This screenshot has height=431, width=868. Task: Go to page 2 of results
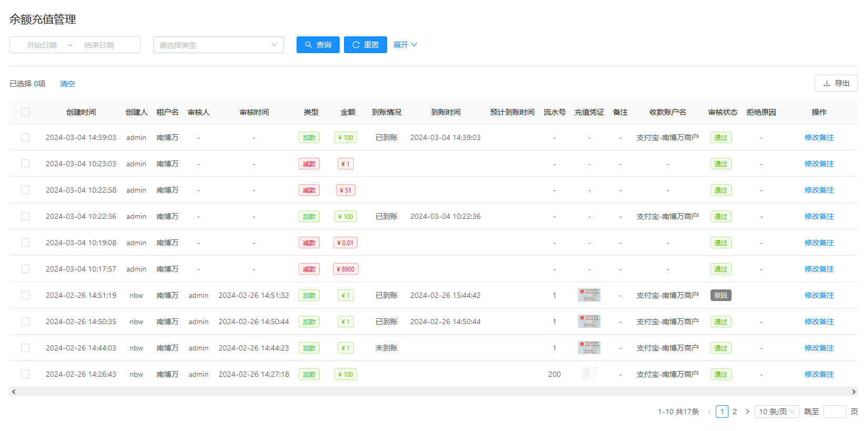[x=735, y=412]
